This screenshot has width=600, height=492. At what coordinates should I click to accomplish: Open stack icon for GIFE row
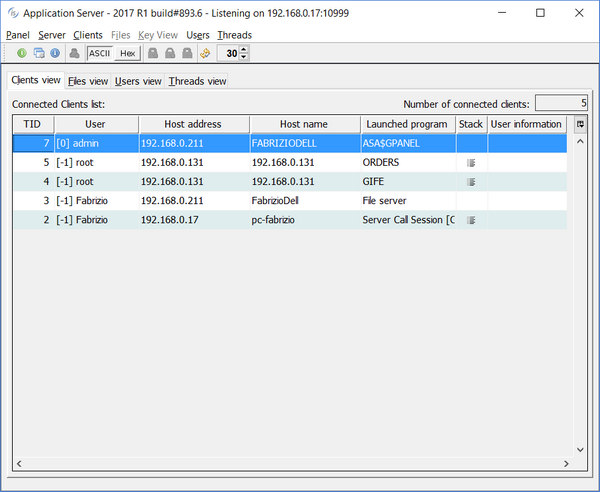(x=471, y=181)
